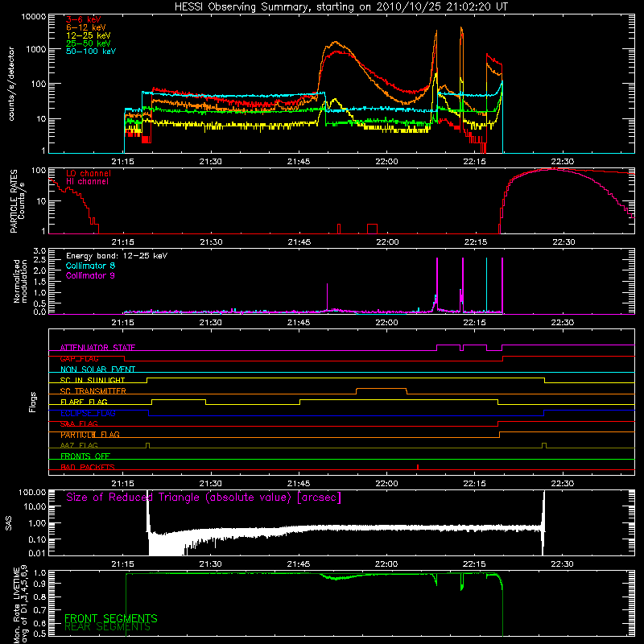Click the SC_TRANSMITTER flag label
This screenshot has width=644, height=644.
coord(93,391)
